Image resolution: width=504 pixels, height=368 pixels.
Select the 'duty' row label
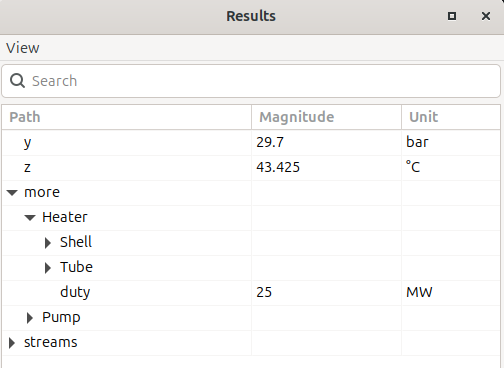[75, 292]
